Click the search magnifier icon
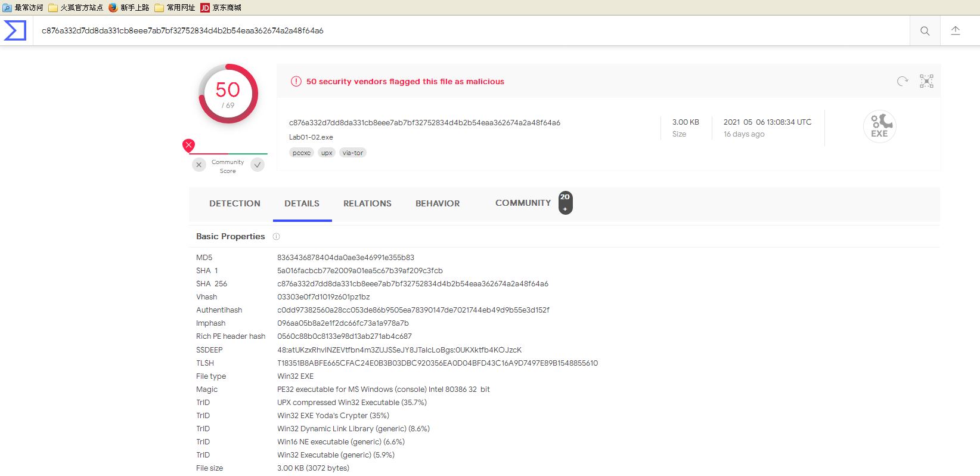Image resolution: width=980 pixels, height=476 pixels. coord(925,31)
